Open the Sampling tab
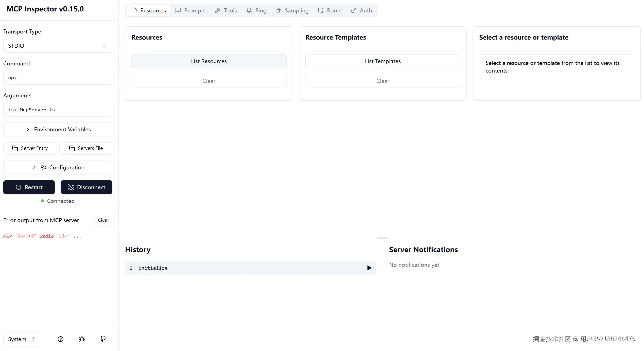Screen dimensions: 644x351 click(292, 10)
